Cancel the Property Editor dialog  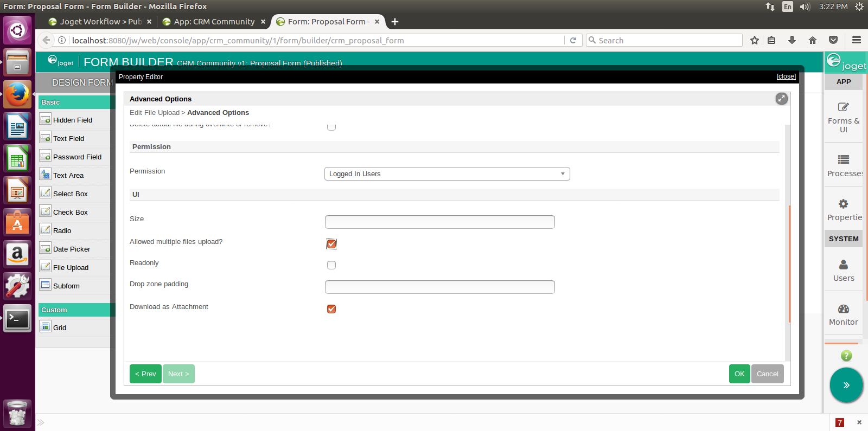768,374
